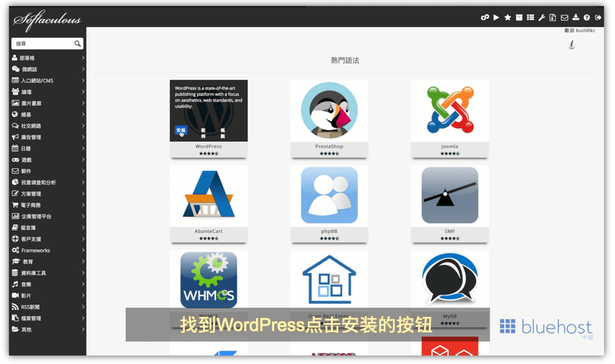Screen dimensions: 615x364
Task: Expand the 企業管理平台 category chevron
Action: pyautogui.click(x=83, y=217)
